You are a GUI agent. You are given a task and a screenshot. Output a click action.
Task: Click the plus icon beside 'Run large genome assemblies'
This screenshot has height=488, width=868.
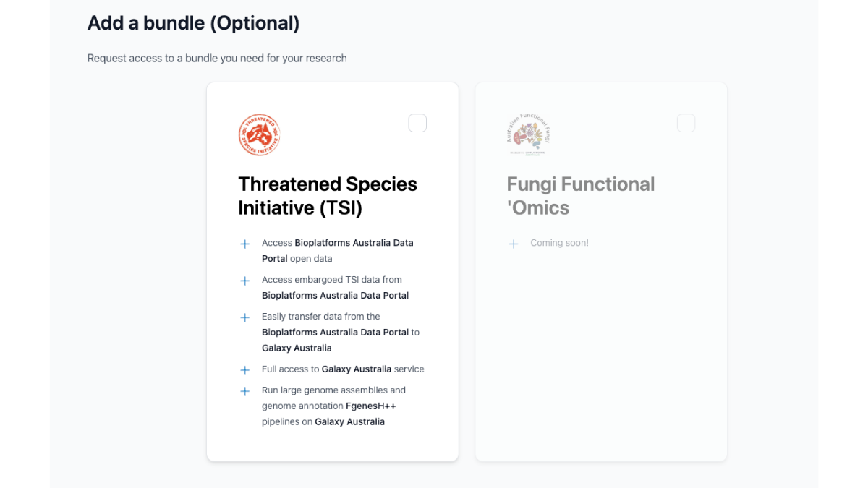point(245,391)
